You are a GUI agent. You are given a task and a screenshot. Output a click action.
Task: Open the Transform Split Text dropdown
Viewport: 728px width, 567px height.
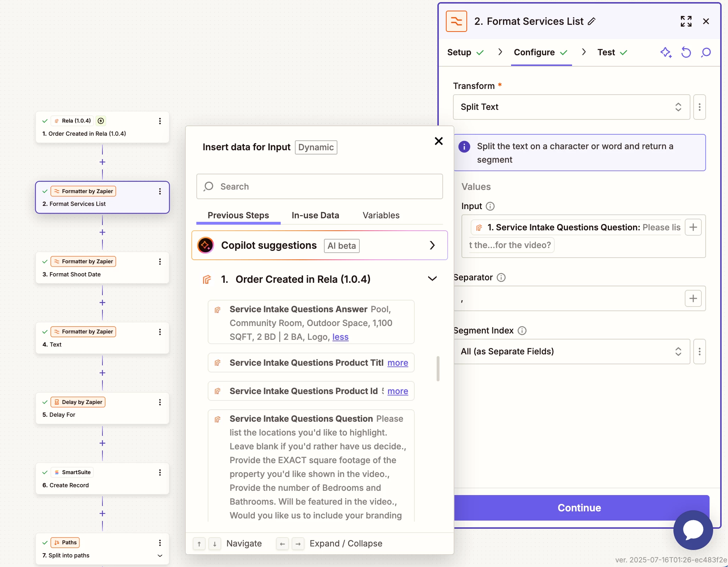pos(571,107)
